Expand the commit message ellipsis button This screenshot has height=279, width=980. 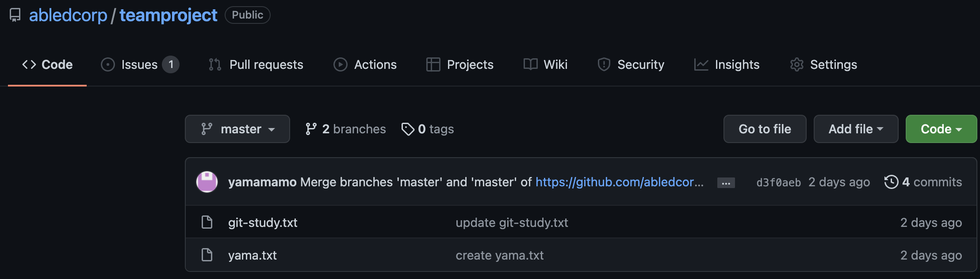(726, 183)
